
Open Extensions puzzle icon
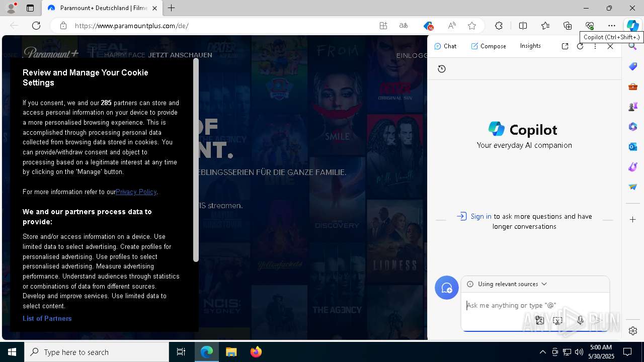point(499,26)
